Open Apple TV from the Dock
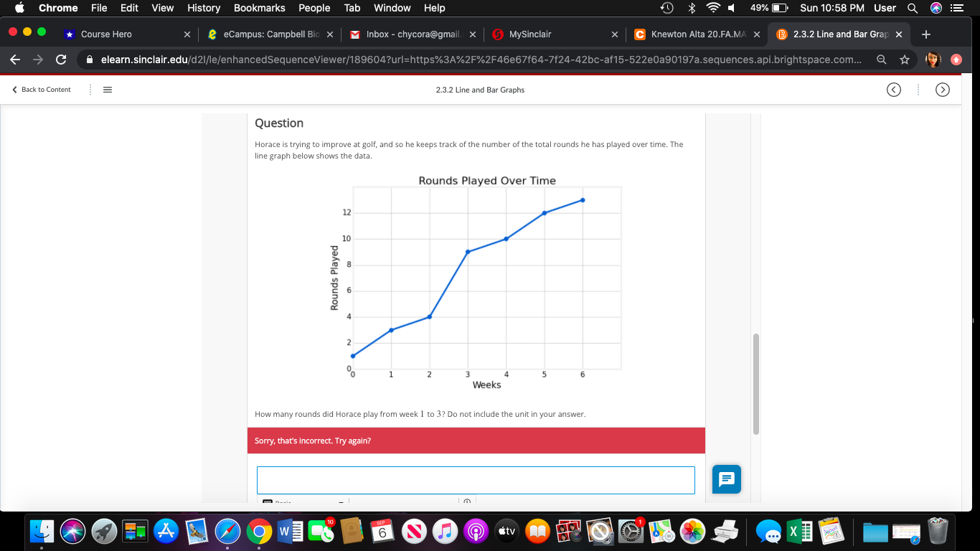980x551 pixels. click(x=507, y=531)
